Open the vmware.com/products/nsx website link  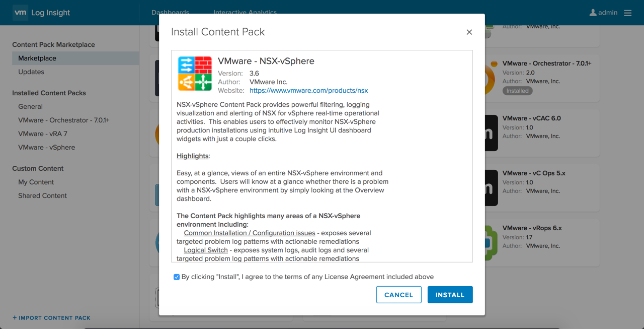308,91
